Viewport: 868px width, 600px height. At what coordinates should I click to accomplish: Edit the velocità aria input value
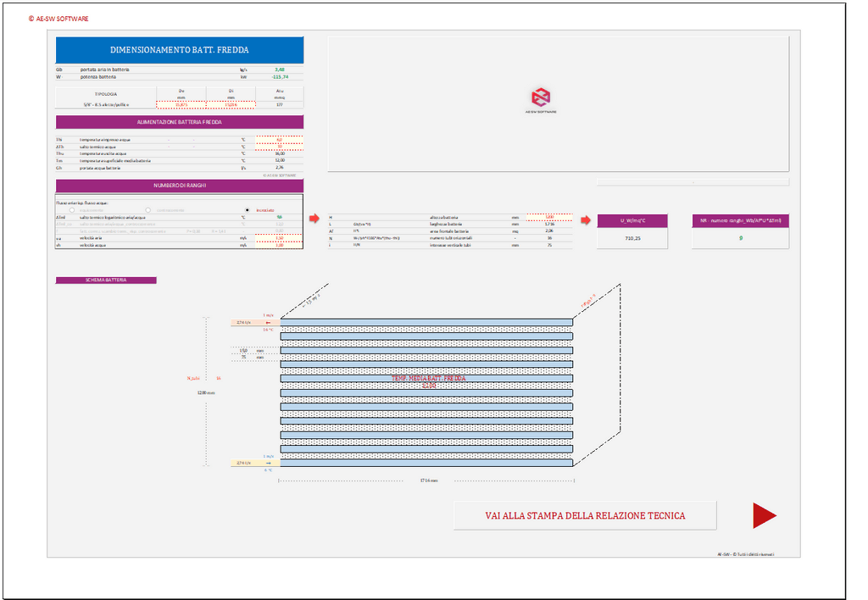tap(279, 238)
